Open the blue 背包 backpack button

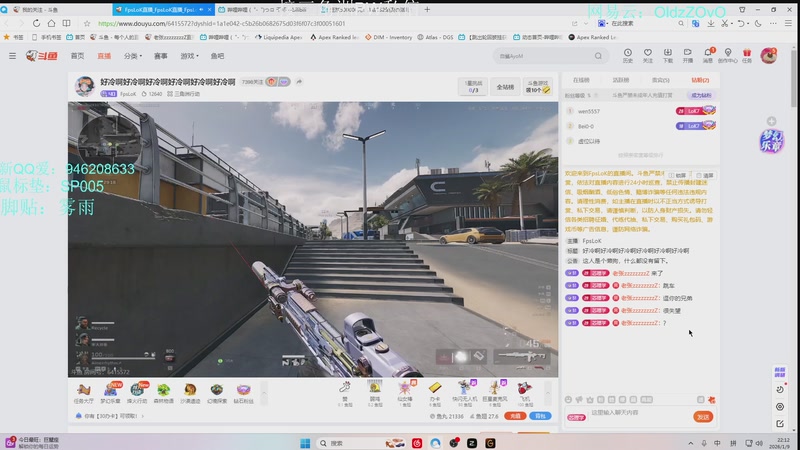tap(540, 416)
